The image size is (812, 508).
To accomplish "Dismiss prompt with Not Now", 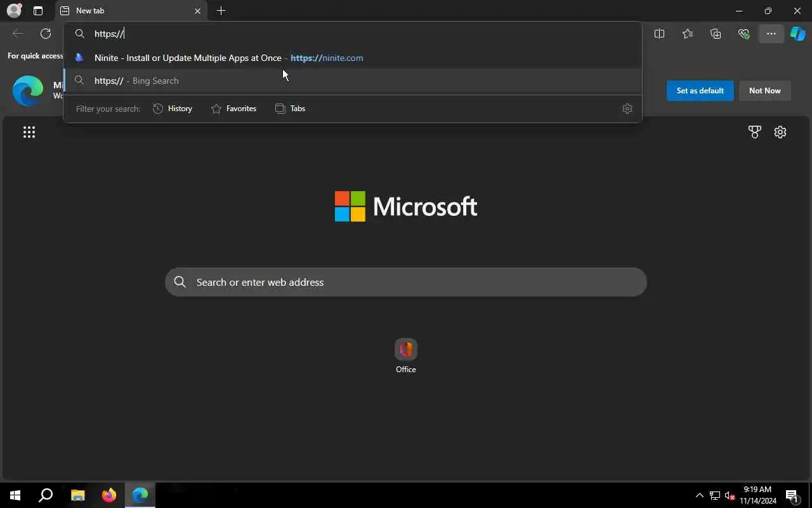I will click(x=764, y=91).
